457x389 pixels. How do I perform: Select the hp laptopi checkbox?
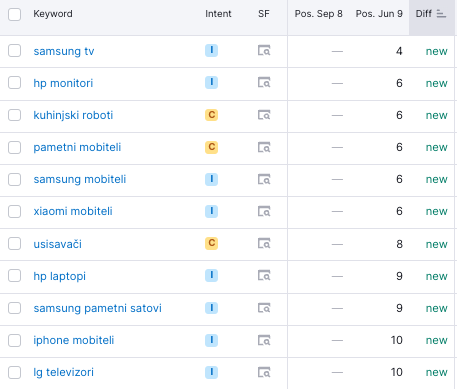click(14, 276)
